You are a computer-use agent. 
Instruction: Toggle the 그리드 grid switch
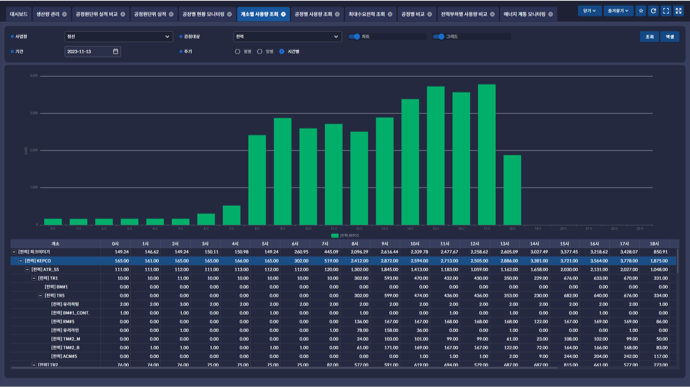pyautogui.click(x=439, y=37)
